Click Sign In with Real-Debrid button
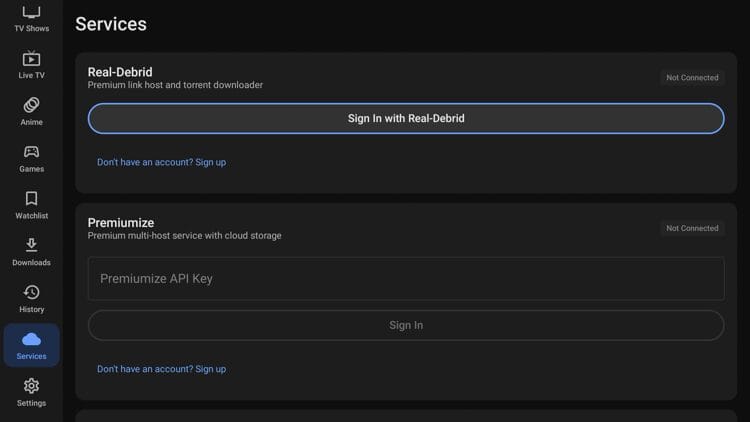This screenshot has width=750, height=422. pos(406,119)
